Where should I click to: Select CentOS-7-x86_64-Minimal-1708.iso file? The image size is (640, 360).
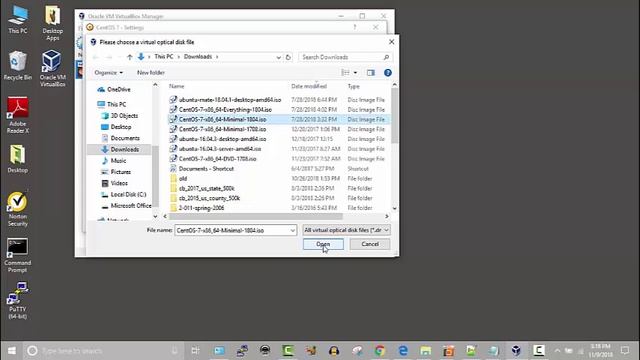coord(222,129)
